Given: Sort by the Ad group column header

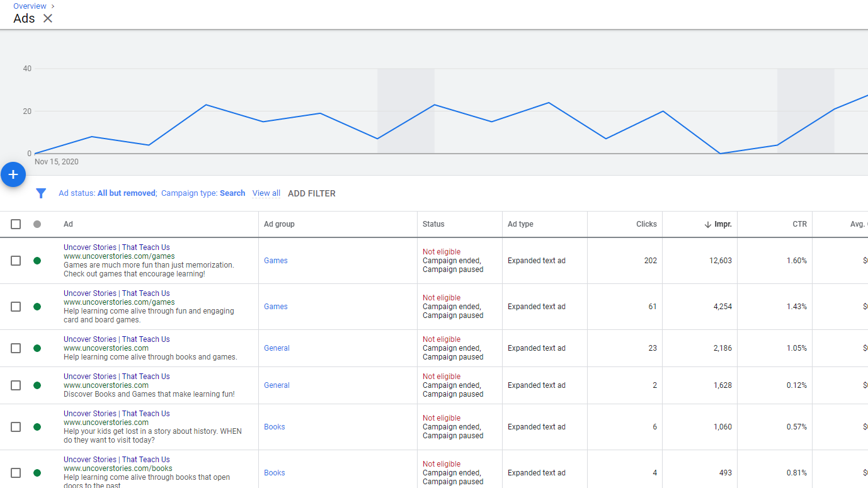Looking at the screenshot, I should (279, 224).
